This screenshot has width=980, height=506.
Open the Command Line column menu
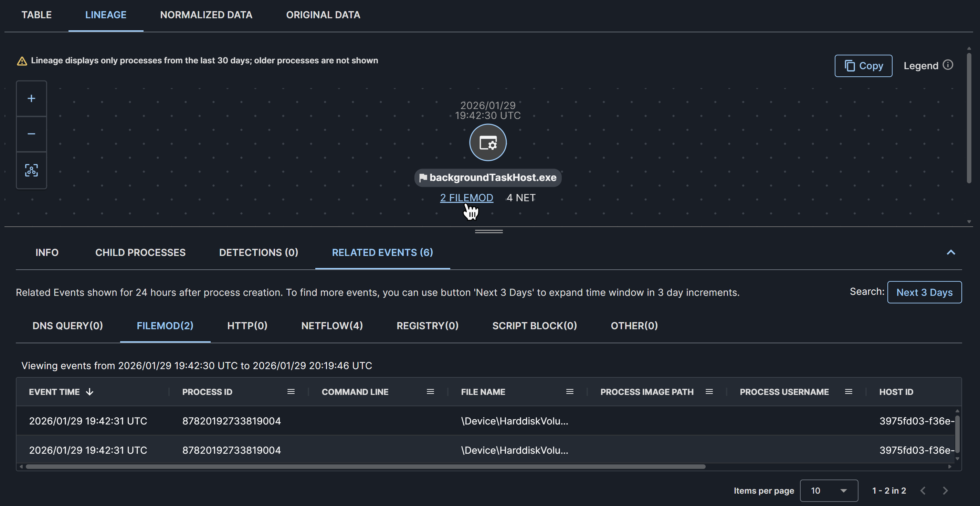pos(430,391)
